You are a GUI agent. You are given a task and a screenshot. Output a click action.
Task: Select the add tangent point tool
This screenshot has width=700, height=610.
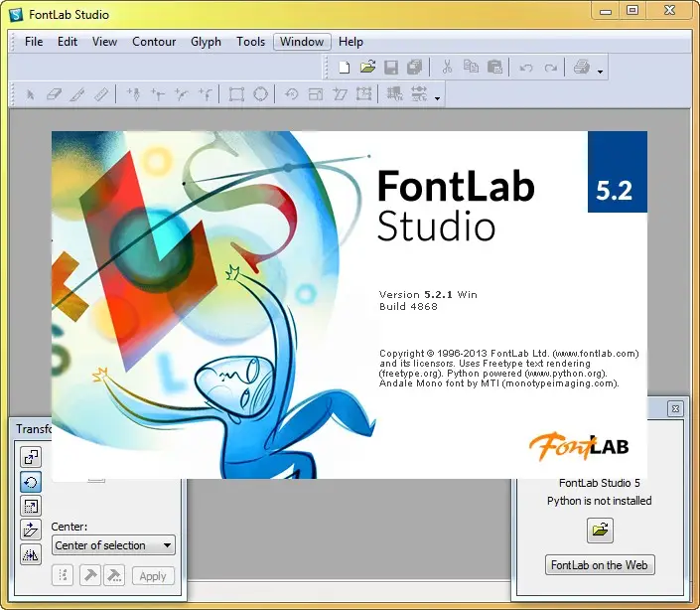pos(206,94)
